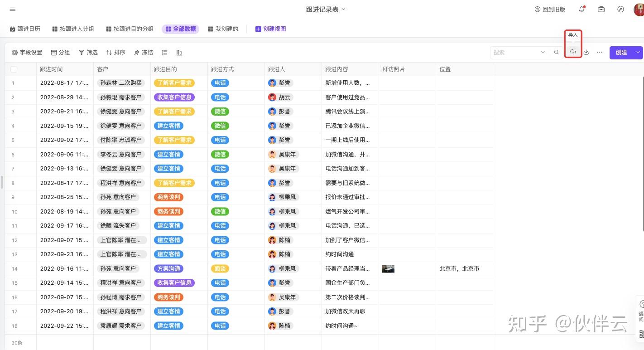Screen dimensions: 644x350
Task: Click 彭誉 avatar in row 1
Action: coord(272,83)
